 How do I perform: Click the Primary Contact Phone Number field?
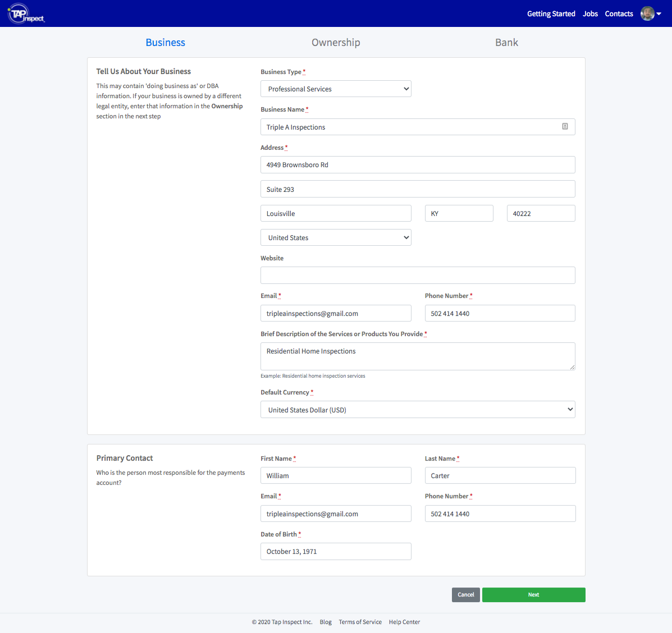[500, 513]
